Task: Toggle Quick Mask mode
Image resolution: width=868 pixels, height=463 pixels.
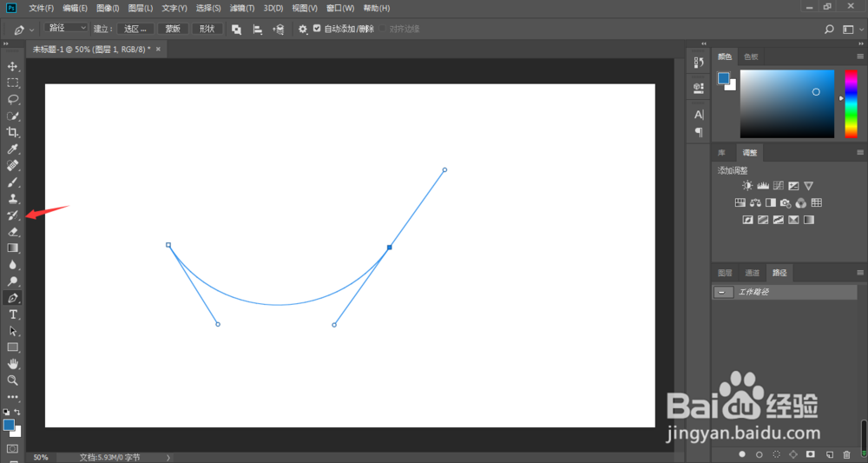Action: coord(13,448)
